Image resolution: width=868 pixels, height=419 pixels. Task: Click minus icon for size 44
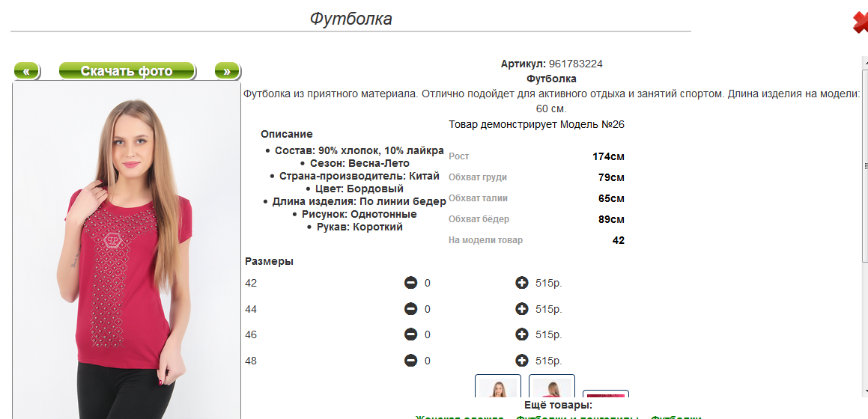[x=410, y=309]
